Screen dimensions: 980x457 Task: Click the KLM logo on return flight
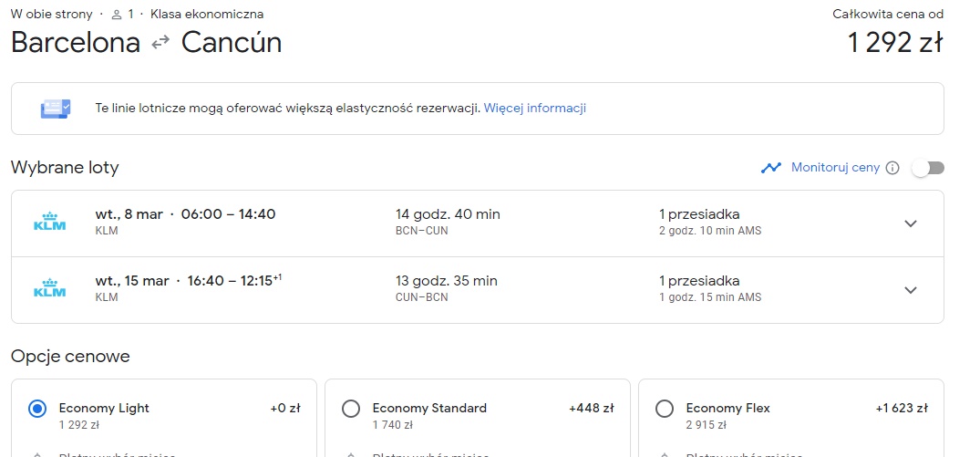tap(49, 289)
